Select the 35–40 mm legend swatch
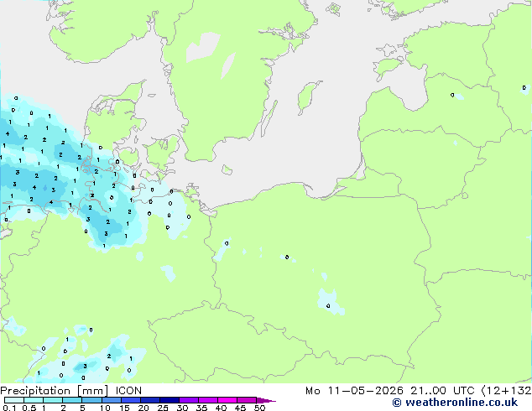 [207, 400]
